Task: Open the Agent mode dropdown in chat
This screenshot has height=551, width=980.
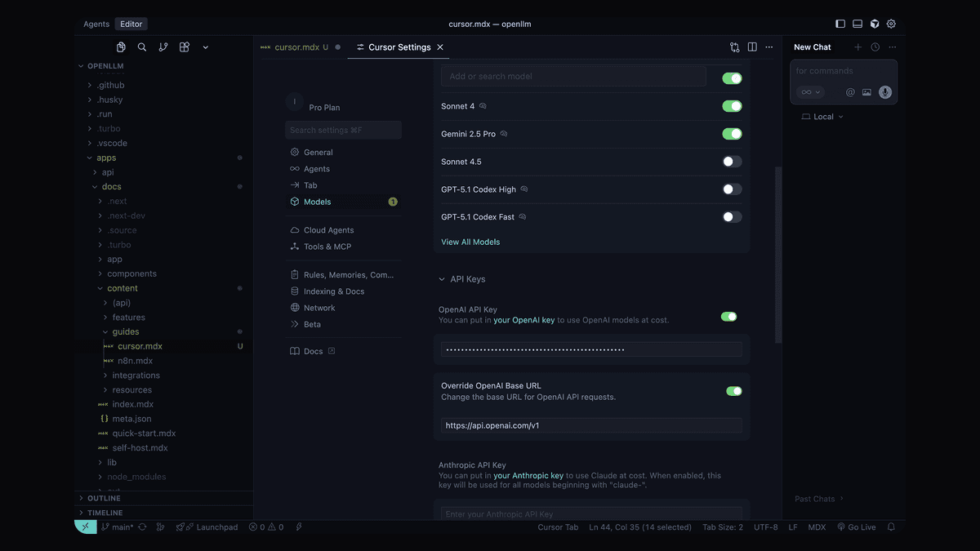Action: (809, 91)
